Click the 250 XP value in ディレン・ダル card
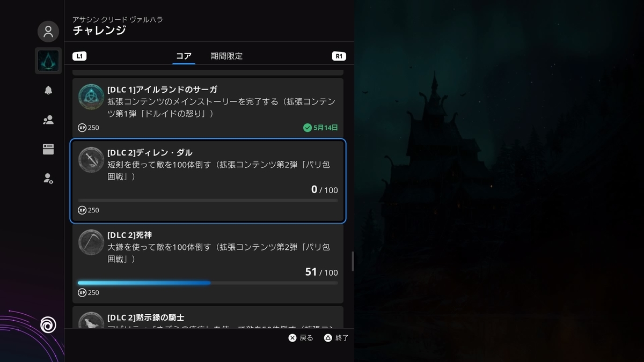Viewport: 644px width, 362px height. [93, 210]
